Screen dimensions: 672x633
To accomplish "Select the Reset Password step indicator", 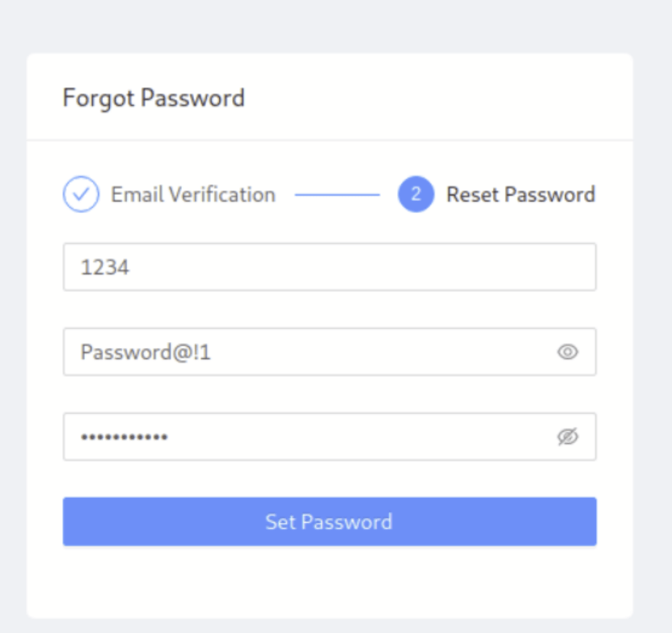I will [415, 194].
